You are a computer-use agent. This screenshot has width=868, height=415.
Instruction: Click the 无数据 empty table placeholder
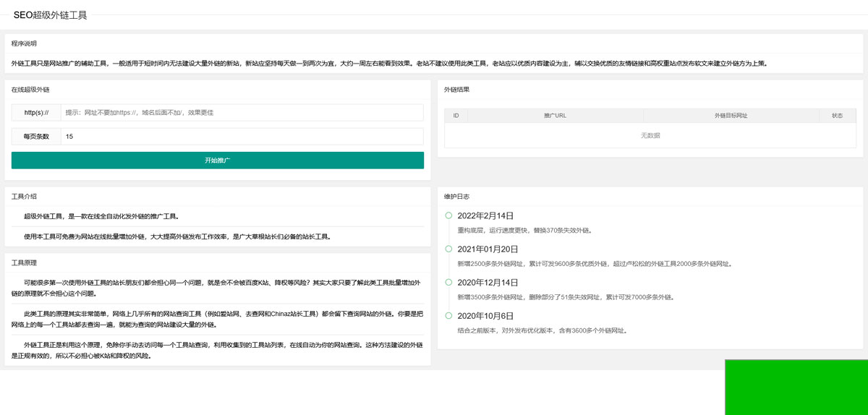point(650,135)
